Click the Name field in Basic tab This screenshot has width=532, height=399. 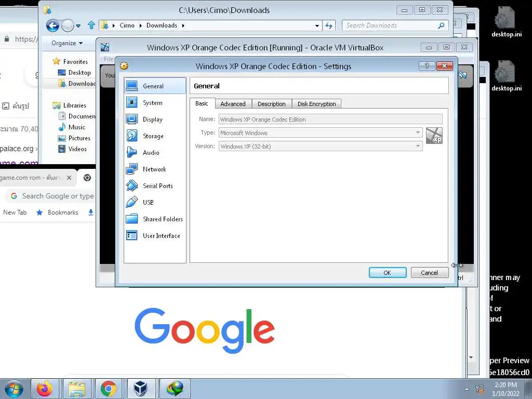(330, 119)
